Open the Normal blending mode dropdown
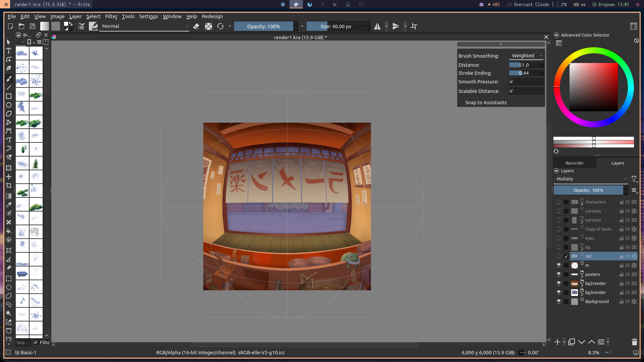This screenshot has height=362, width=644. pyautogui.click(x=145, y=26)
